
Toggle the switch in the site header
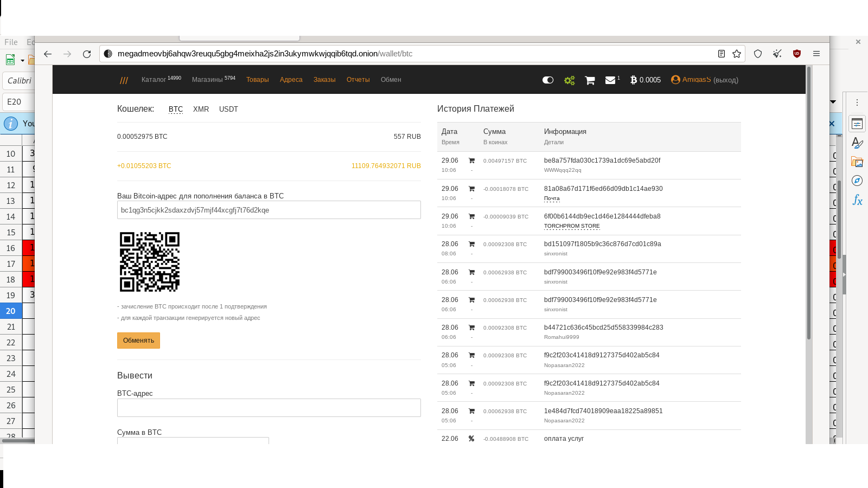pos(548,80)
